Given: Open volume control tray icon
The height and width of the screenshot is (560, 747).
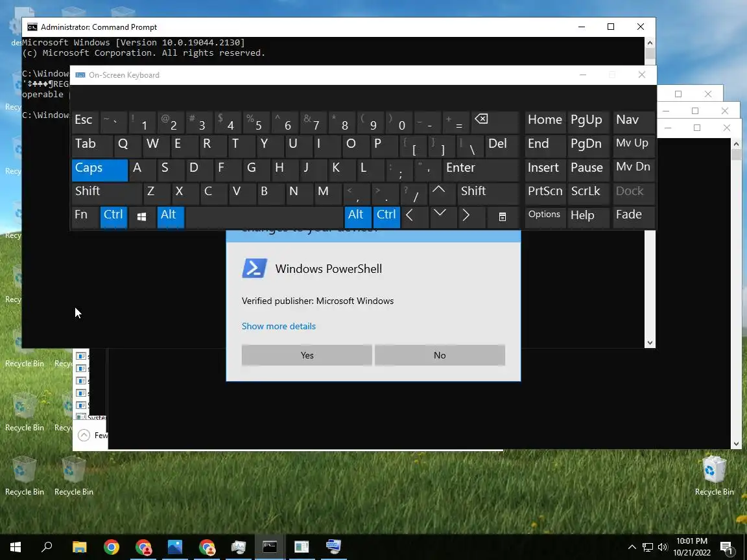Looking at the screenshot, I should click(x=662, y=547).
